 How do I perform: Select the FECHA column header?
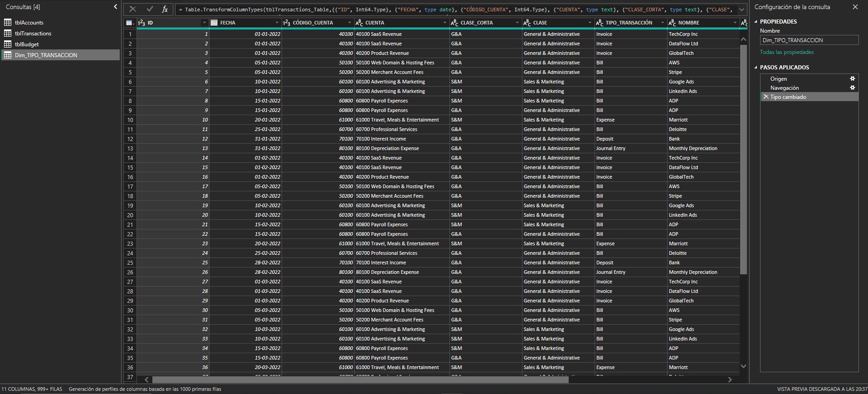245,23
